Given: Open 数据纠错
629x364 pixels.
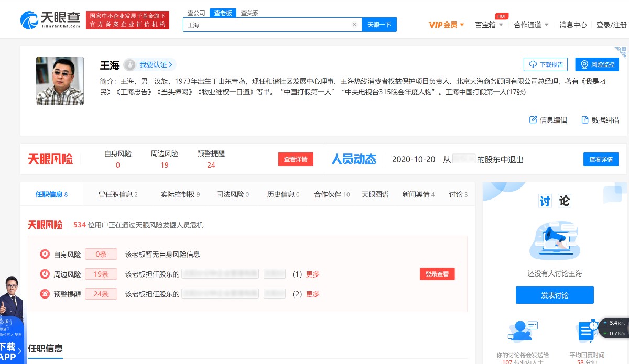Looking at the screenshot, I should pos(600,120).
